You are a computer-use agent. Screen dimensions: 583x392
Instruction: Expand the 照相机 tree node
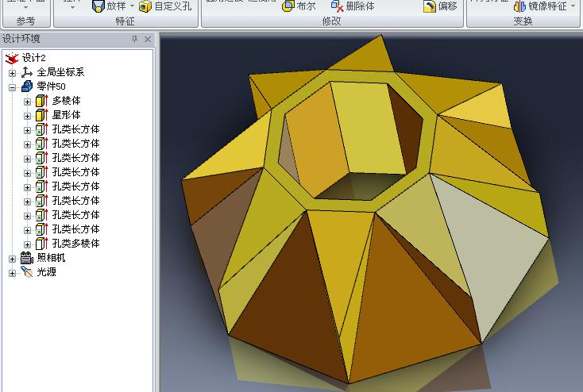point(13,258)
